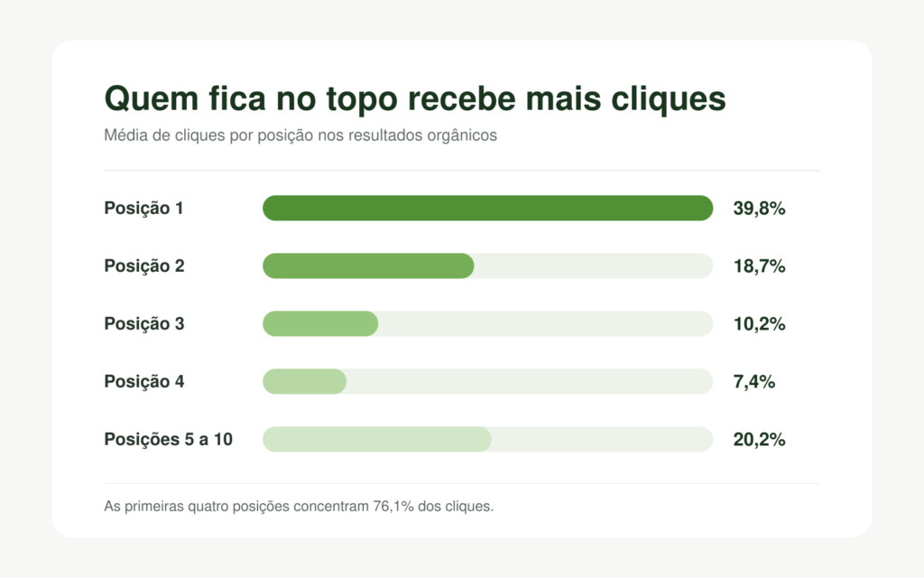Click the Posição 2 label
Viewport: 924px width, 578px height.
pos(144,266)
